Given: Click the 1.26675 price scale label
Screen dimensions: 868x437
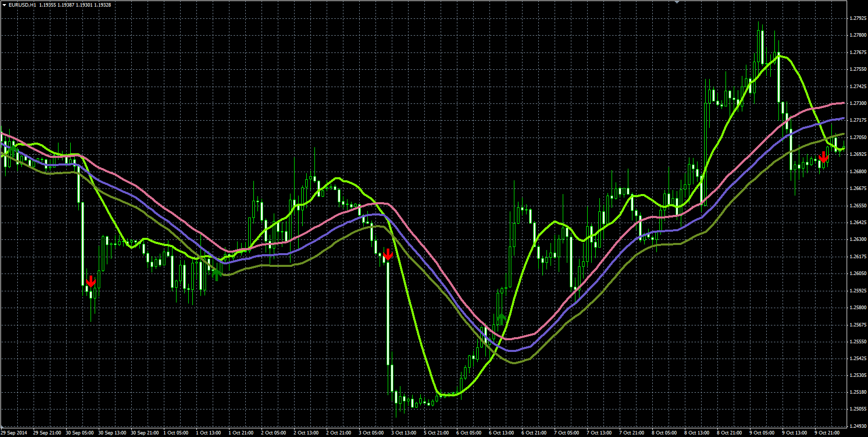Looking at the screenshot, I should point(858,188).
